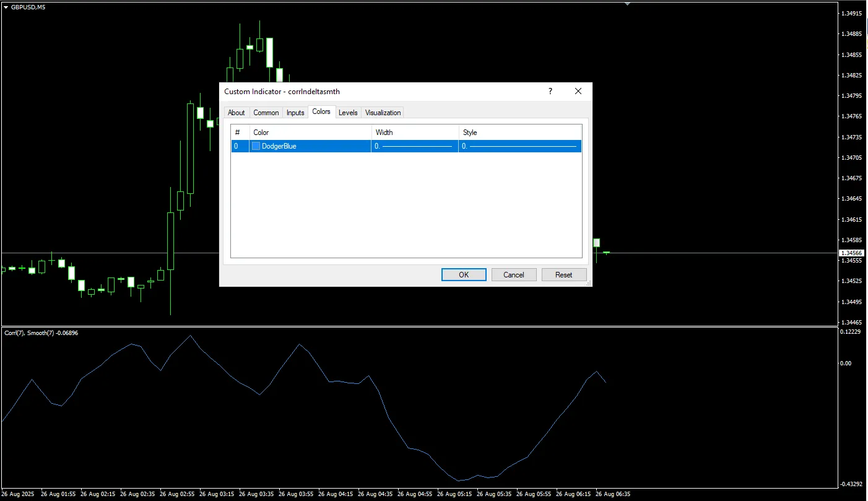Screen dimensions: 868x501
Task: Click the GBPUSD,M5 one-click trading arrow
Action: [6, 7]
